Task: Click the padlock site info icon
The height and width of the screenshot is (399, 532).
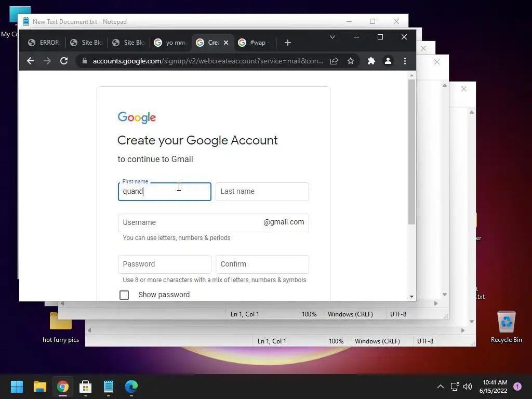Action: pos(85,61)
